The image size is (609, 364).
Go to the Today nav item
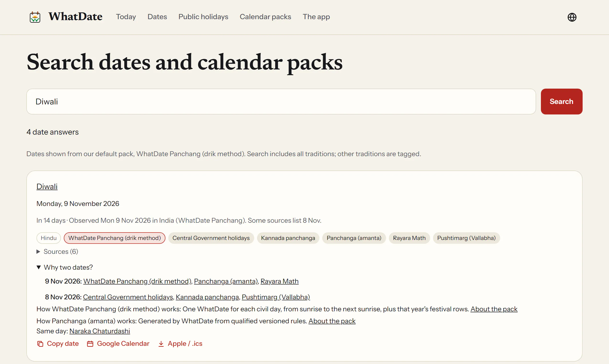pyautogui.click(x=126, y=17)
